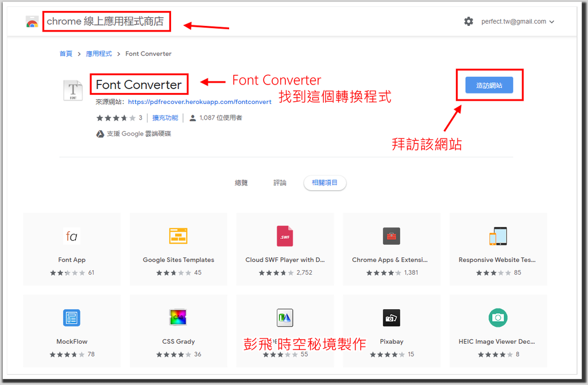Open the Chrome Apps & Extensions icon
The height and width of the screenshot is (385, 588).
coord(392,236)
